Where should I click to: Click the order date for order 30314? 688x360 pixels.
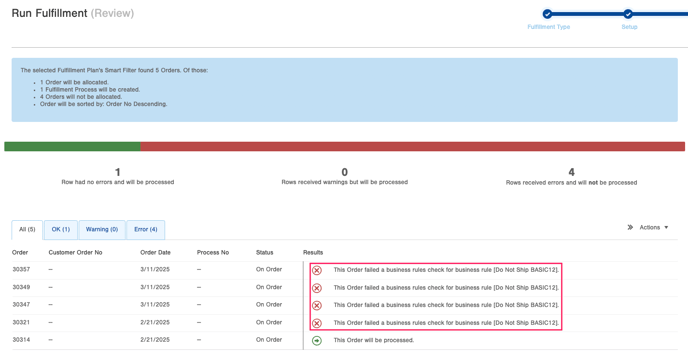pyautogui.click(x=155, y=340)
